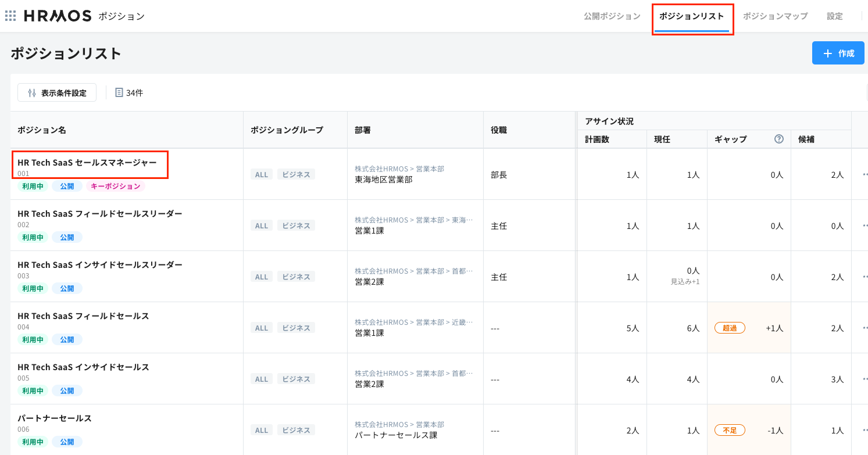868x455 pixels.
Task: Click the ellipsis menu for position 004
Action: (x=864, y=328)
